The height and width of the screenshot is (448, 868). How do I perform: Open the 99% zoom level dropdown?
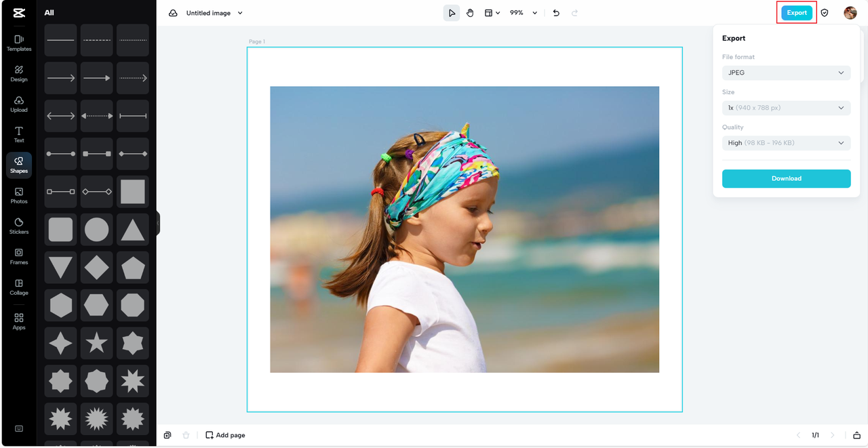coord(524,13)
